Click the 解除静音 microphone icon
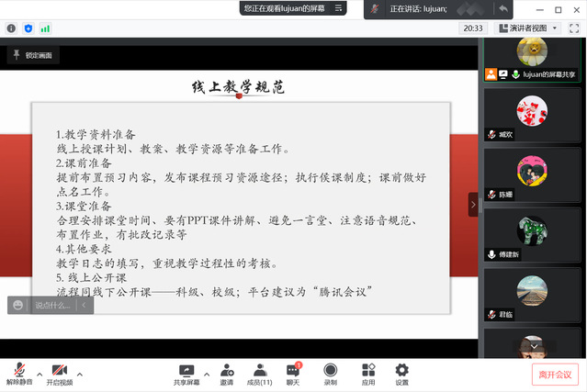The width and height of the screenshot is (587, 392). point(18,369)
